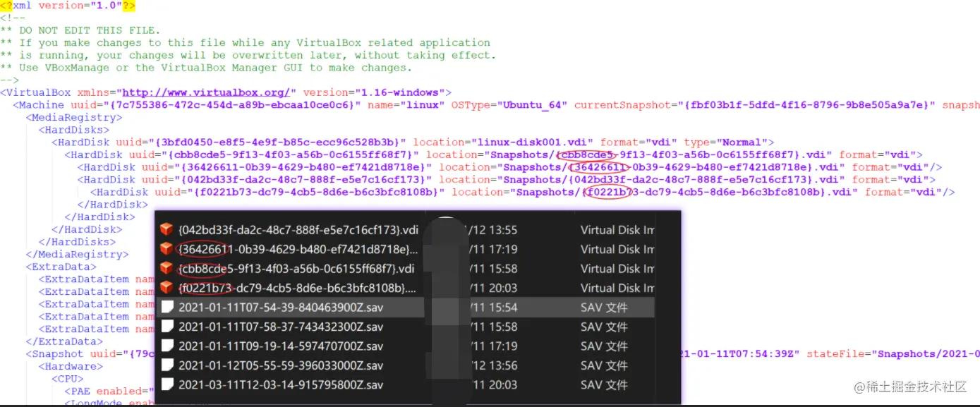The width and height of the screenshot is (980, 407).
Task: Click the comment line starting "If you make changes"
Action: click(245, 43)
